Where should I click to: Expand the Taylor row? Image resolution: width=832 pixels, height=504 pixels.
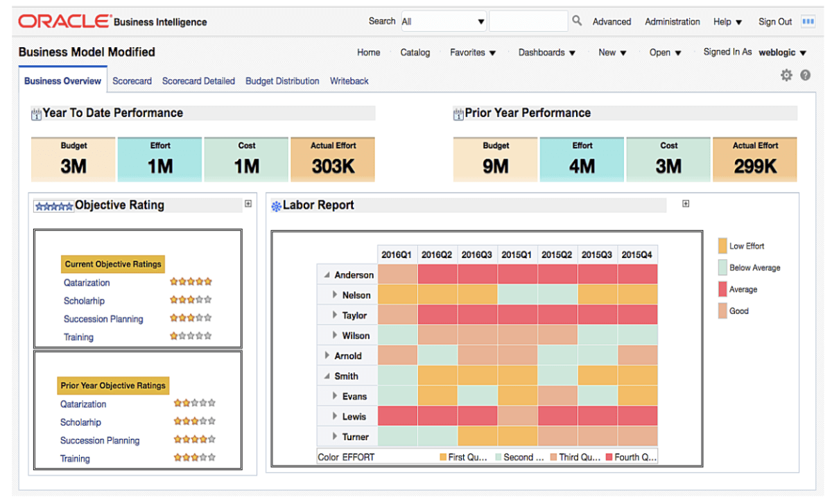335,315
